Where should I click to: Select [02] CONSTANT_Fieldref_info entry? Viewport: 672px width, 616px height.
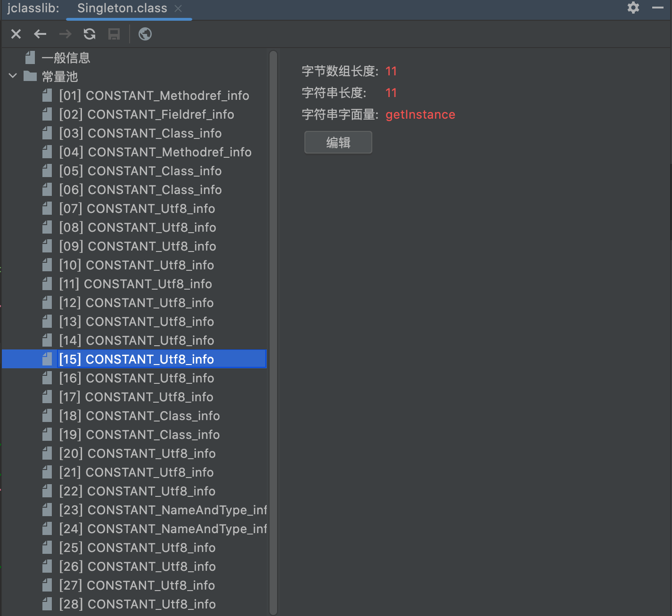coord(147,114)
